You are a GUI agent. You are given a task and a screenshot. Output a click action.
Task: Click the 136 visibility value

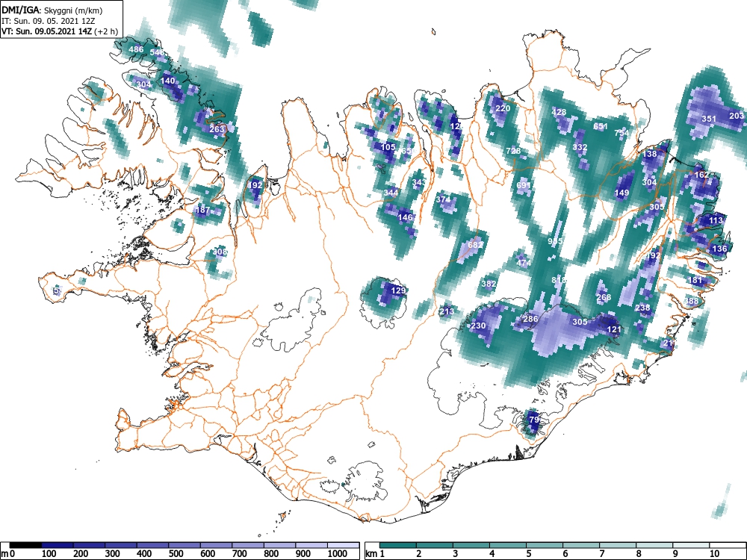coord(719,249)
